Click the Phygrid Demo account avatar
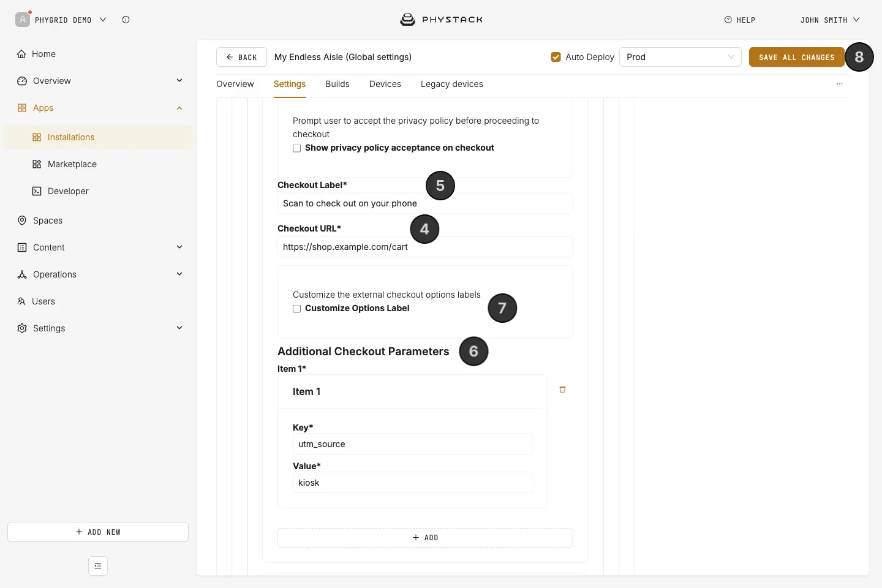The height and width of the screenshot is (588, 882). (23, 20)
